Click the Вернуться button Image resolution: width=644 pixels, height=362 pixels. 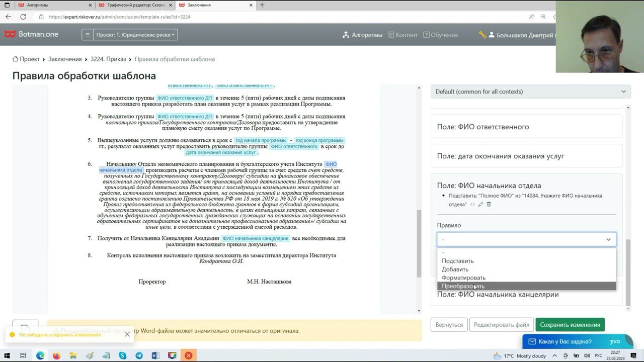point(449,325)
